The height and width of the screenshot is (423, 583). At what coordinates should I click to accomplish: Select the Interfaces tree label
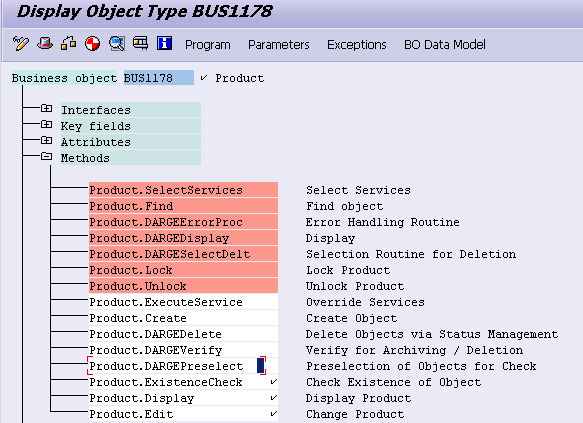click(131, 110)
